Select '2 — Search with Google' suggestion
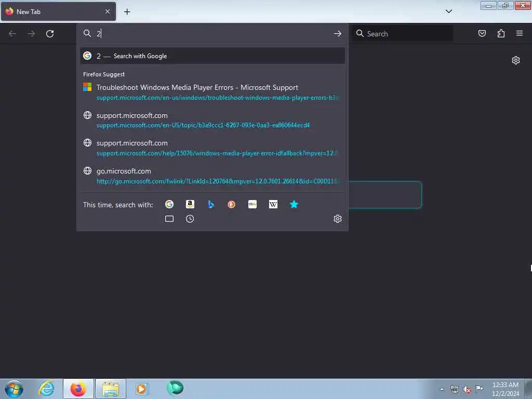 click(212, 56)
